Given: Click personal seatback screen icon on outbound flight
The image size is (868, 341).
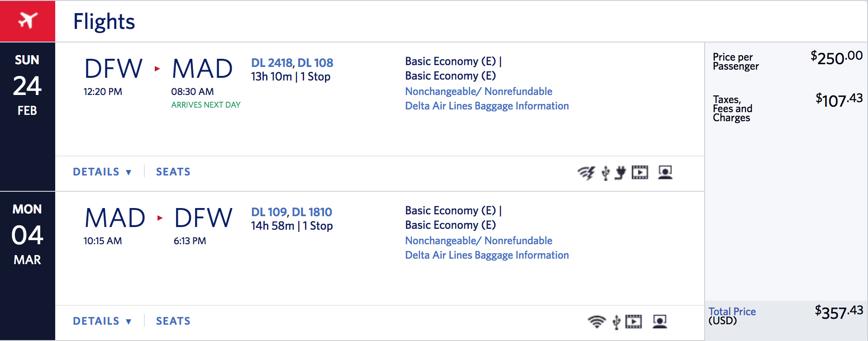Looking at the screenshot, I should tap(665, 172).
